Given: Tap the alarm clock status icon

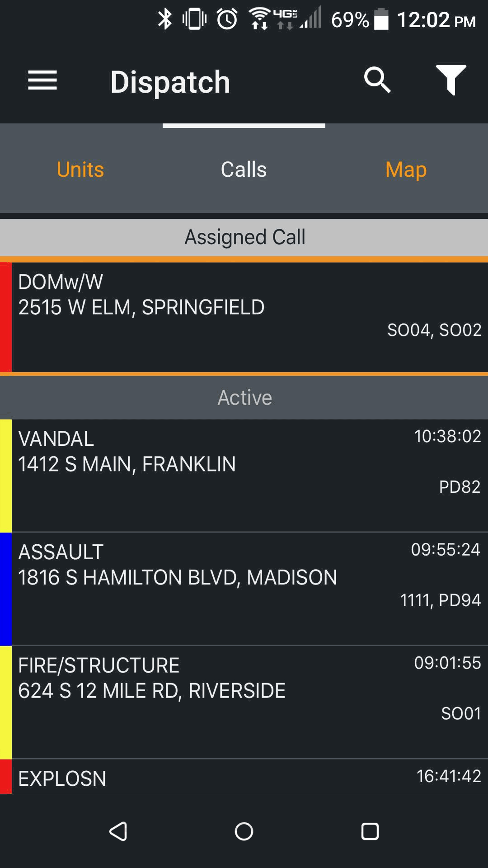Looking at the screenshot, I should click(227, 19).
